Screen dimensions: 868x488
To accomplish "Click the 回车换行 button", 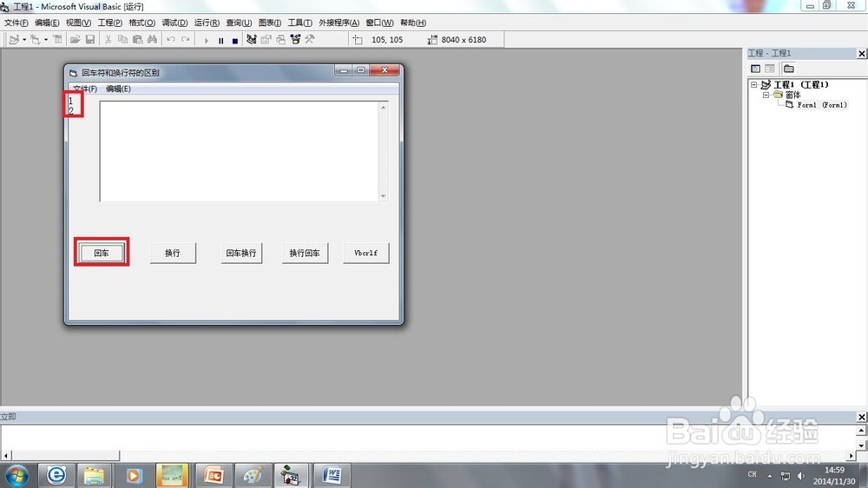I will click(241, 254).
